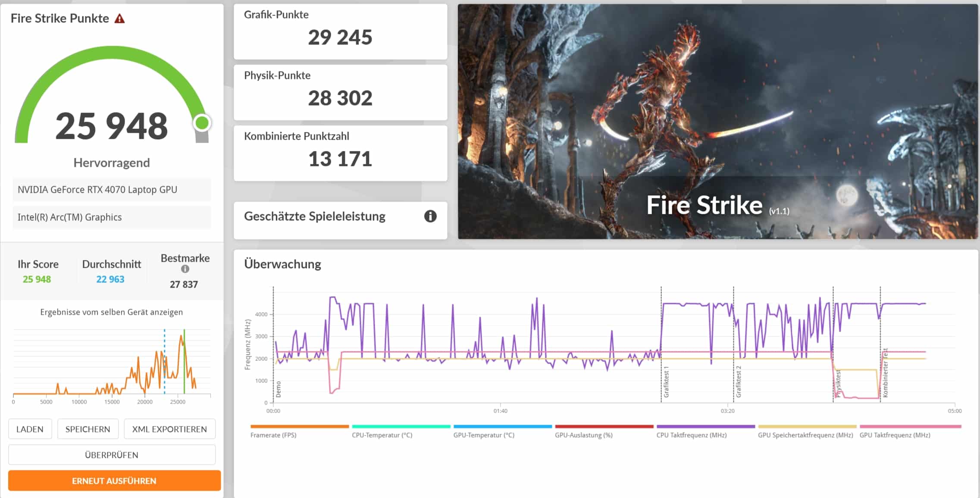The image size is (980, 498).
Task: Click the red warning triangle icon
Action: pos(119,19)
